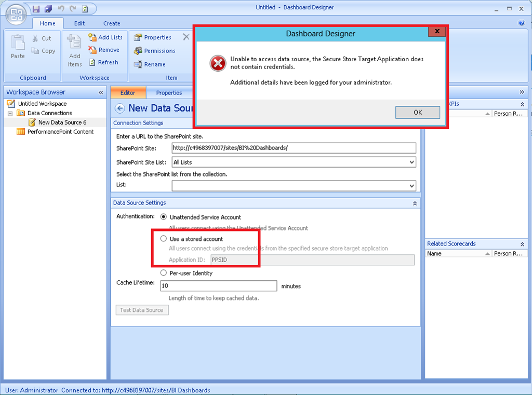
Task: Maximize the Dashboard Designer window
Action: 509,9
